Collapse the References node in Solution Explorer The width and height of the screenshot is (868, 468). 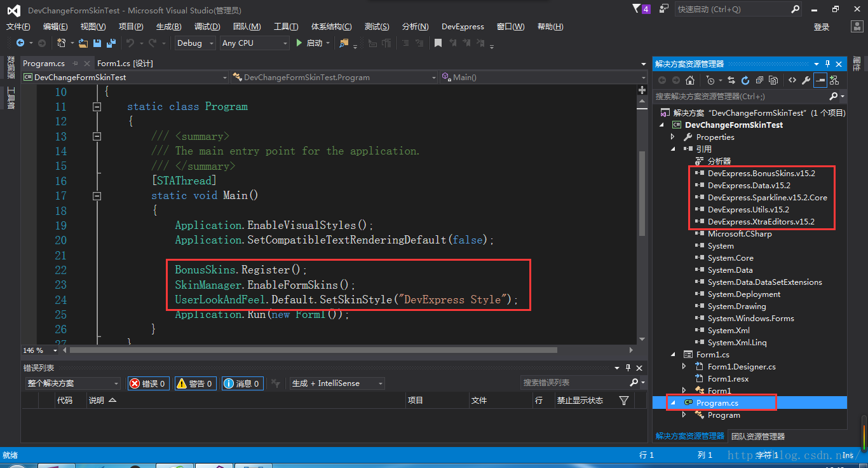[x=673, y=149]
